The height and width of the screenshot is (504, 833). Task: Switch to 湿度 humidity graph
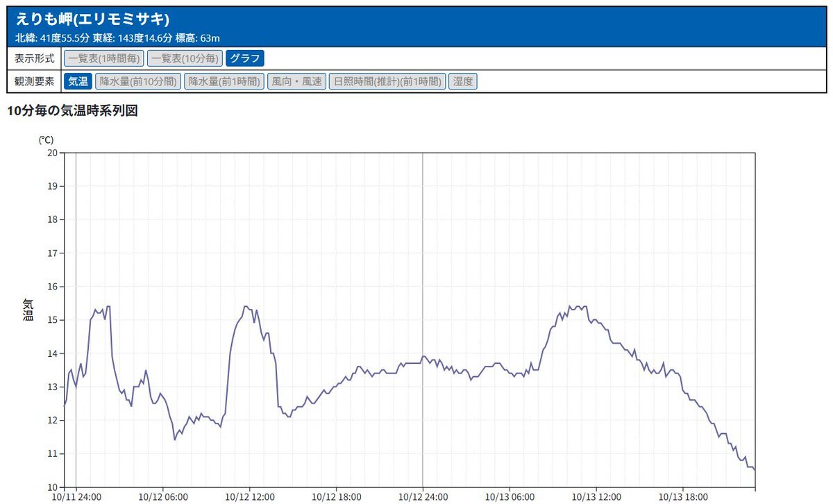(x=463, y=81)
